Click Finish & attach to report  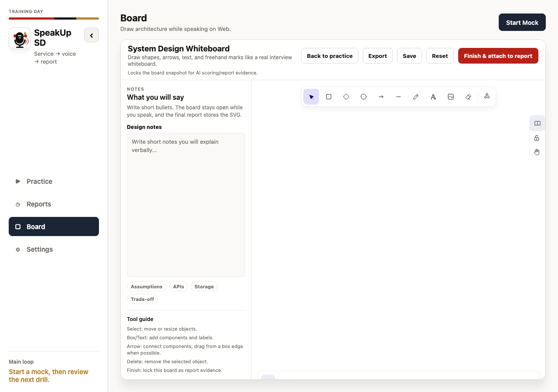coord(498,56)
